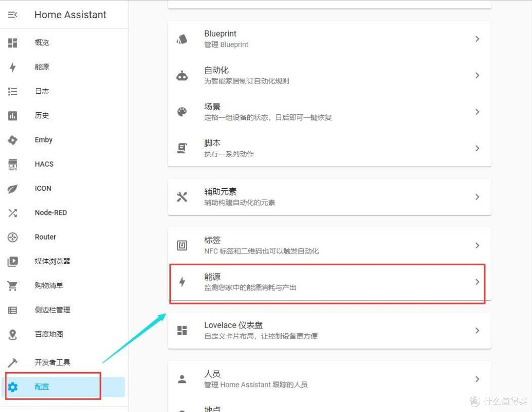Click '为智能家居制订自动化规则' description
The height and width of the screenshot is (412, 532).
(x=247, y=81)
